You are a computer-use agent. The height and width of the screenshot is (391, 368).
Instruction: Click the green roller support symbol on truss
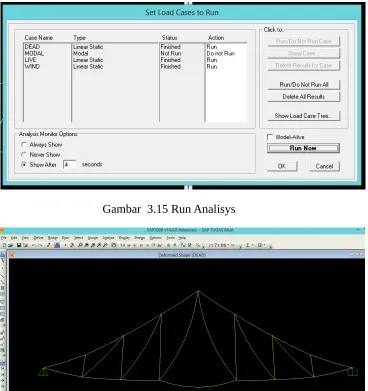point(353,371)
